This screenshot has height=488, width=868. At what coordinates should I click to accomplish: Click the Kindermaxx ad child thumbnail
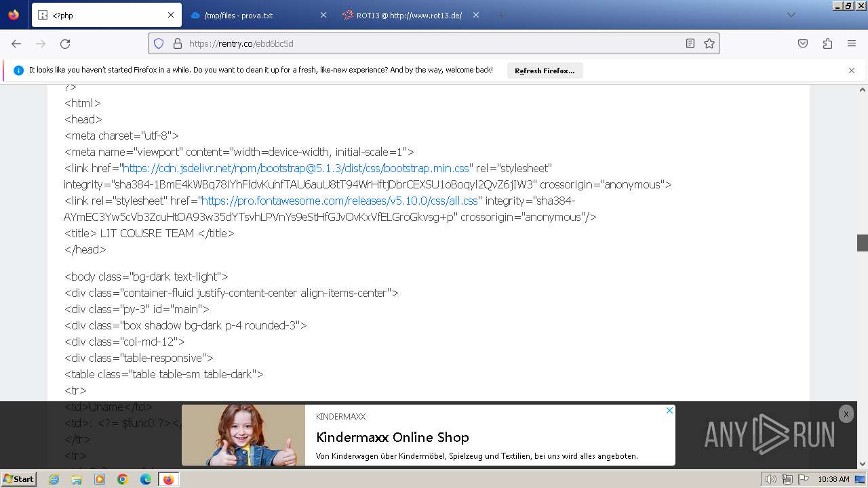pyautogui.click(x=243, y=435)
